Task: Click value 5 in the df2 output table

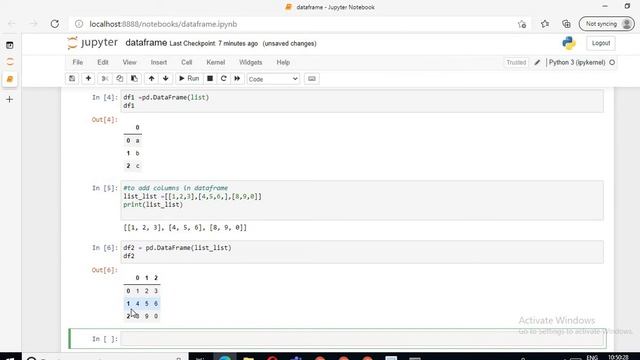Action: [147, 303]
